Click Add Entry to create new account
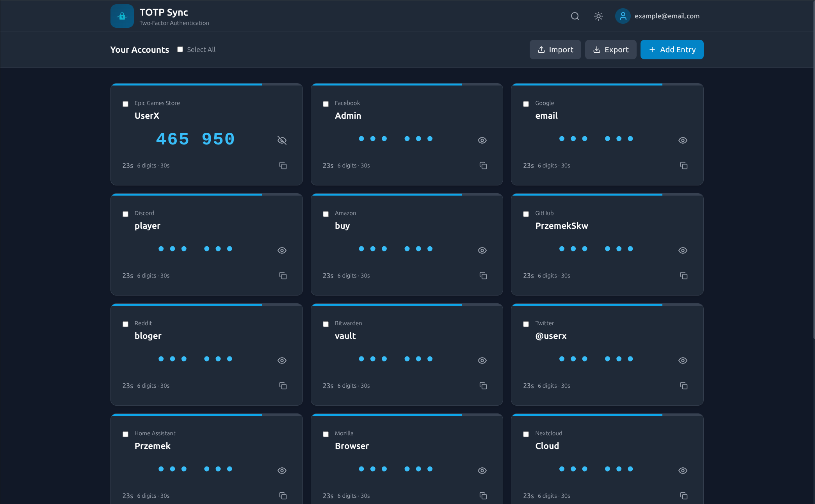 click(672, 50)
